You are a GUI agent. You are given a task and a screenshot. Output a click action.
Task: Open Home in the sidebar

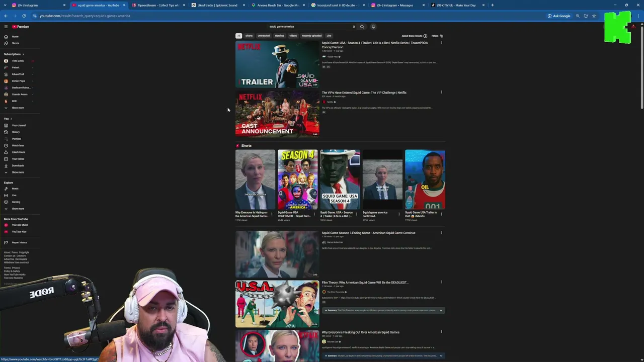click(x=15, y=37)
